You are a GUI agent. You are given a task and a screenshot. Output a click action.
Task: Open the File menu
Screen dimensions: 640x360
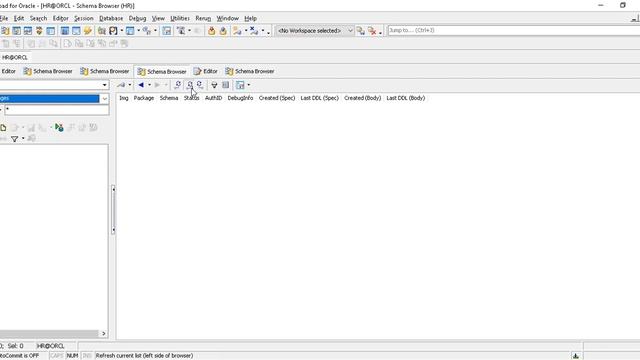(4, 18)
